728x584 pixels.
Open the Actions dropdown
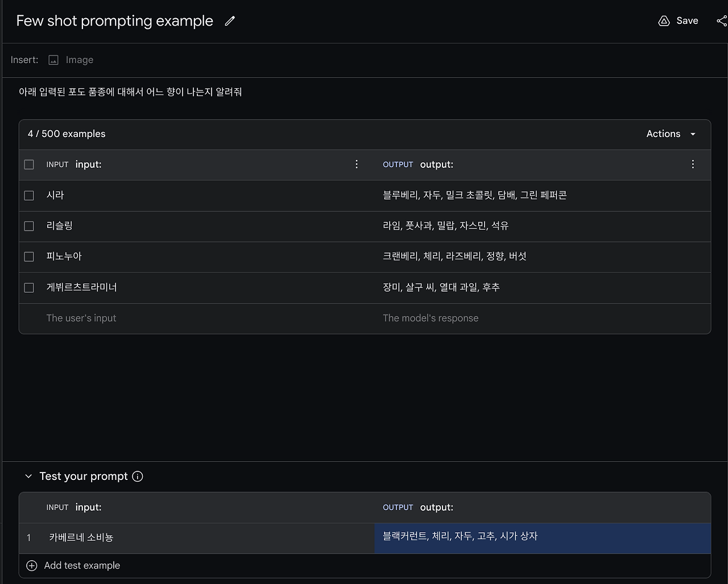point(671,134)
